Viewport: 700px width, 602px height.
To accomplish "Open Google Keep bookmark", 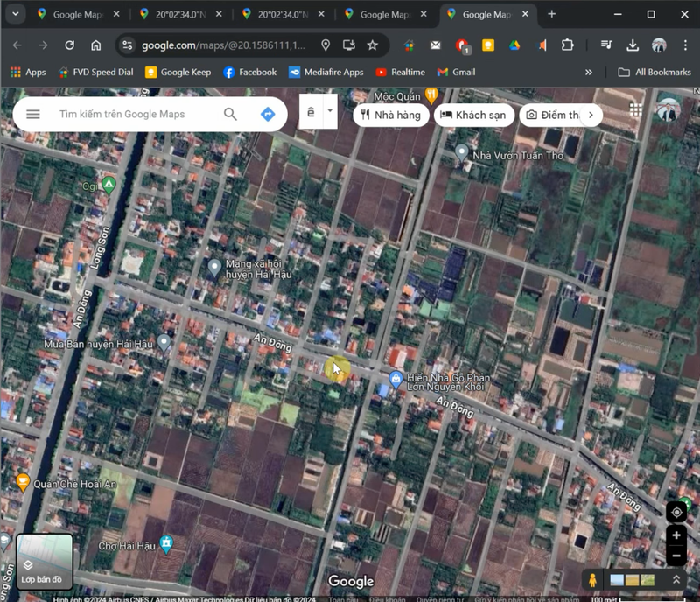I will (178, 73).
